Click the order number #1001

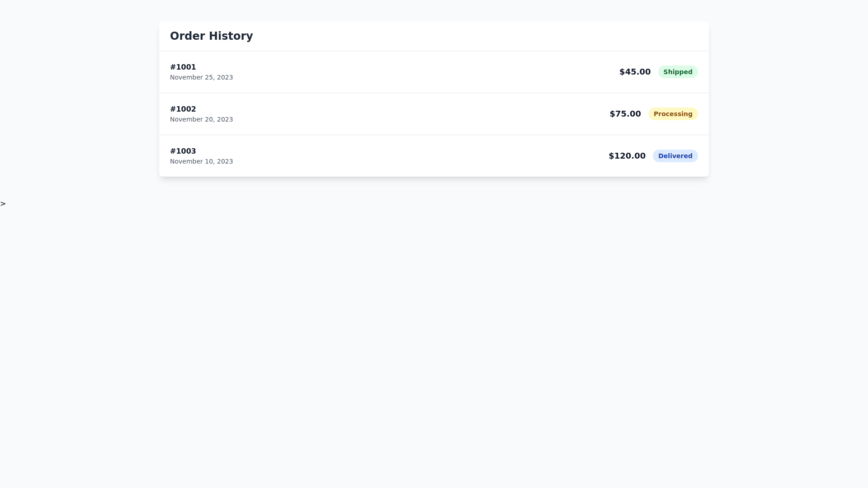pyautogui.click(x=183, y=67)
